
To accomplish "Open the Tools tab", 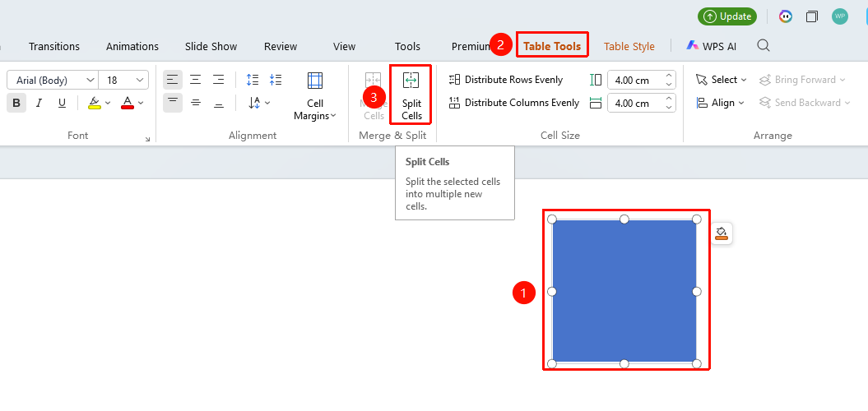I will click(x=407, y=47).
